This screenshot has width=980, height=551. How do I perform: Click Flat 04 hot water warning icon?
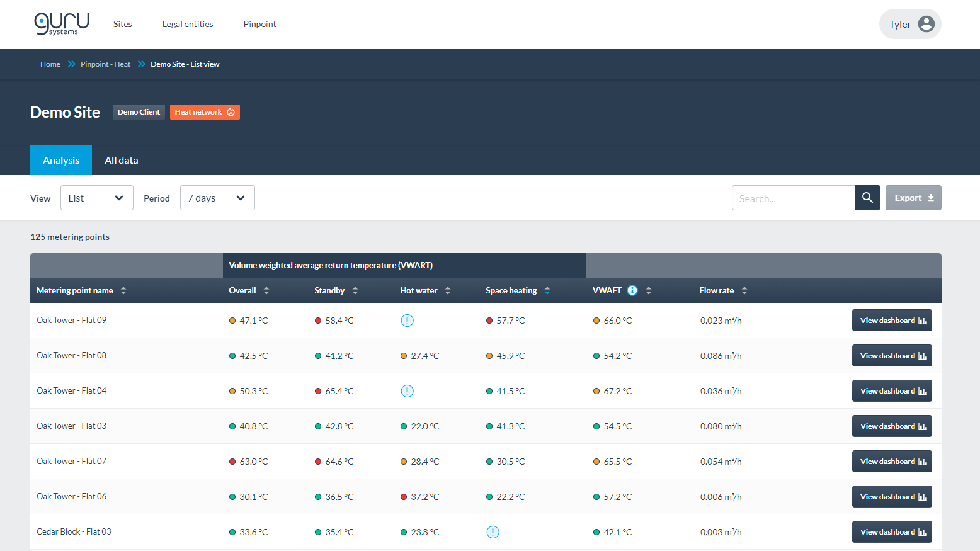[x=407, y=391]
